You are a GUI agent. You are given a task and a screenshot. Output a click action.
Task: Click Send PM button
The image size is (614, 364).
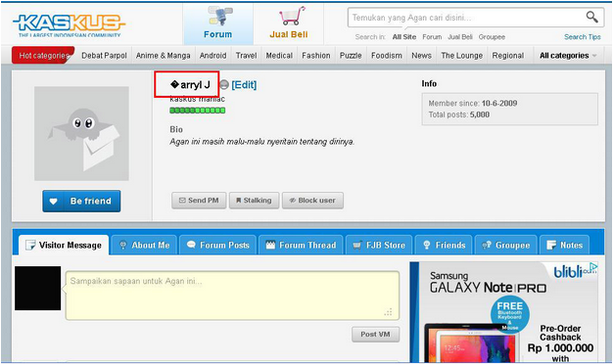(x=199, y=201)
